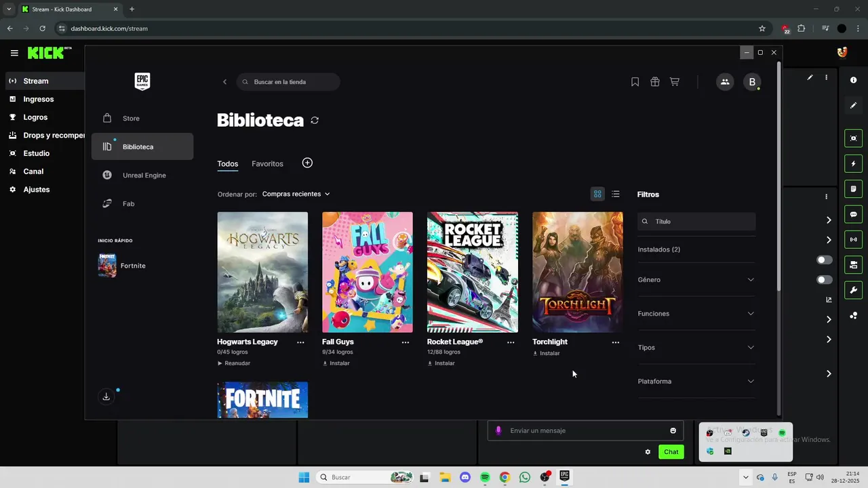Open the gift redeem icon in Epic launcher
Viewport: 868px width, 488px height.
pos(655,82)
